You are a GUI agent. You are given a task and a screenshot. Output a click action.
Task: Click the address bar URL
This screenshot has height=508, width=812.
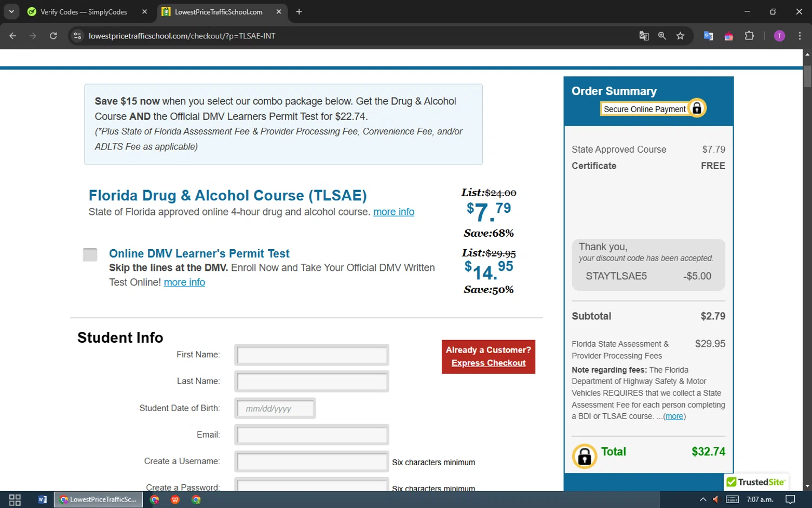tap(182, 36)
